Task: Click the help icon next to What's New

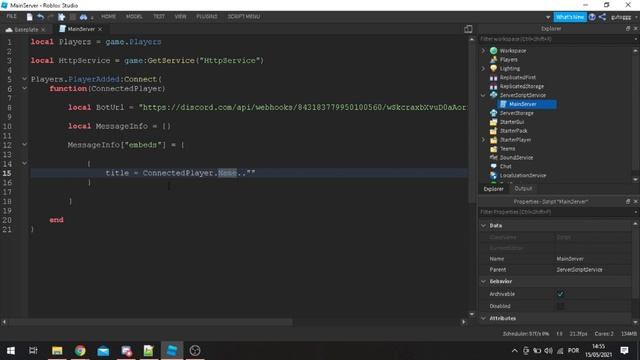Action: [592, 17]
